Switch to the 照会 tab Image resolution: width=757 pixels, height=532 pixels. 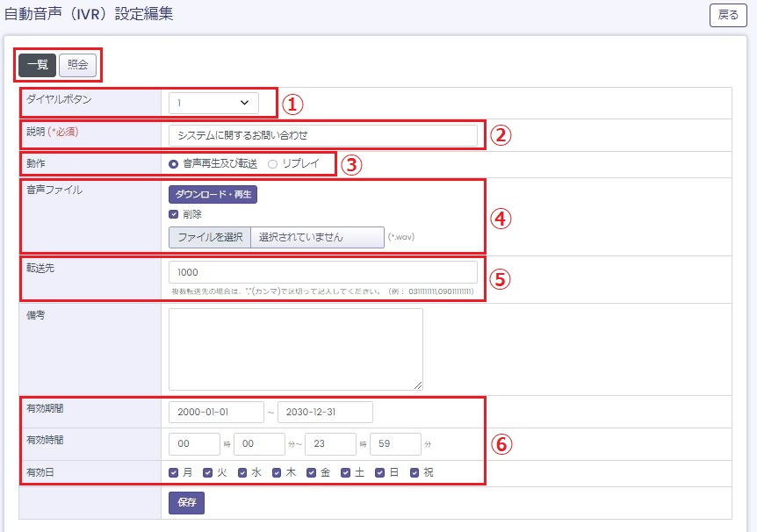77,65
